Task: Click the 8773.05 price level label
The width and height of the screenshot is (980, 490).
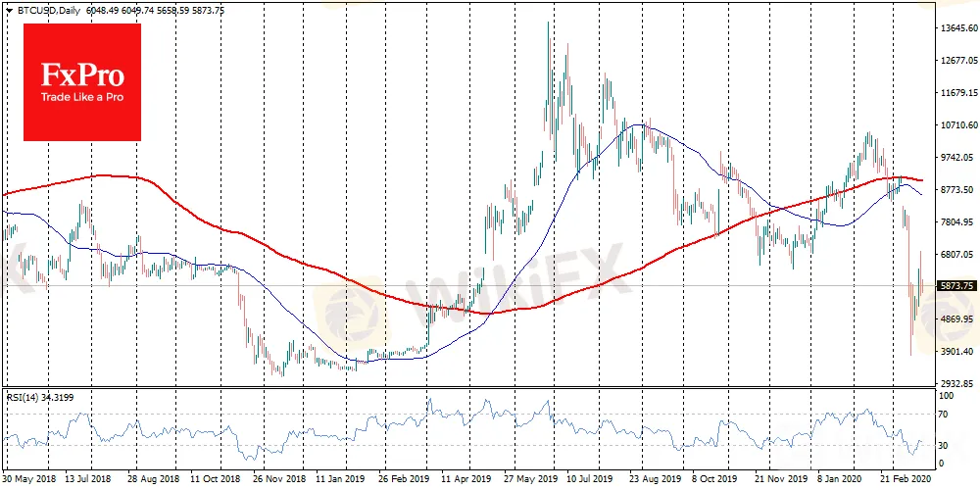Action: [955, 190]
